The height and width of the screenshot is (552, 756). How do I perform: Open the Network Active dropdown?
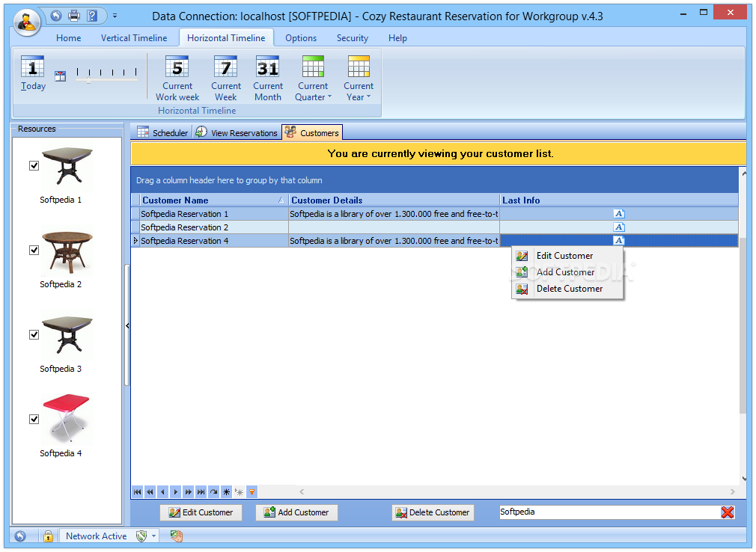[153, 536]
